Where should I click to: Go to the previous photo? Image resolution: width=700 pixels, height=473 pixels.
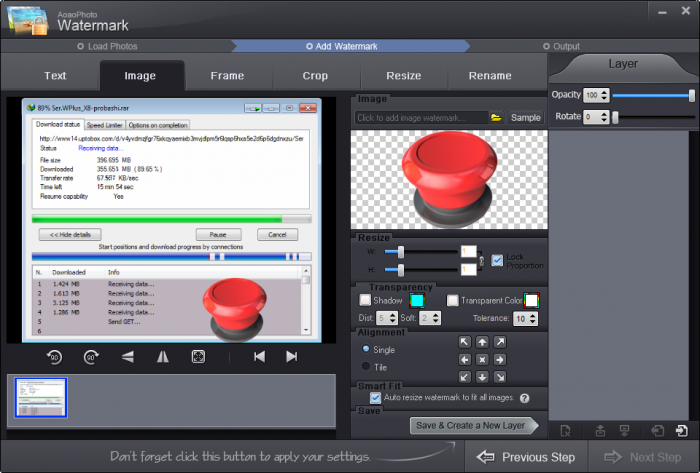click(x=259, y=357)
